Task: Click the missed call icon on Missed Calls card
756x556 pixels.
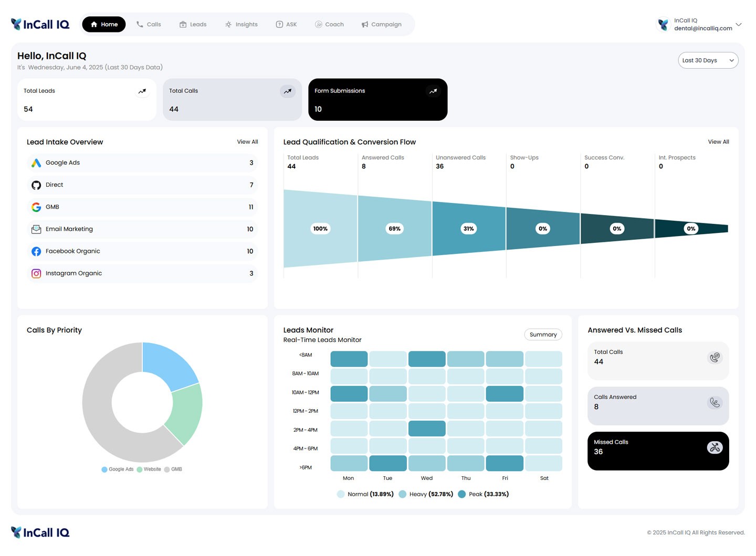Action: click(x=715, y=447)
